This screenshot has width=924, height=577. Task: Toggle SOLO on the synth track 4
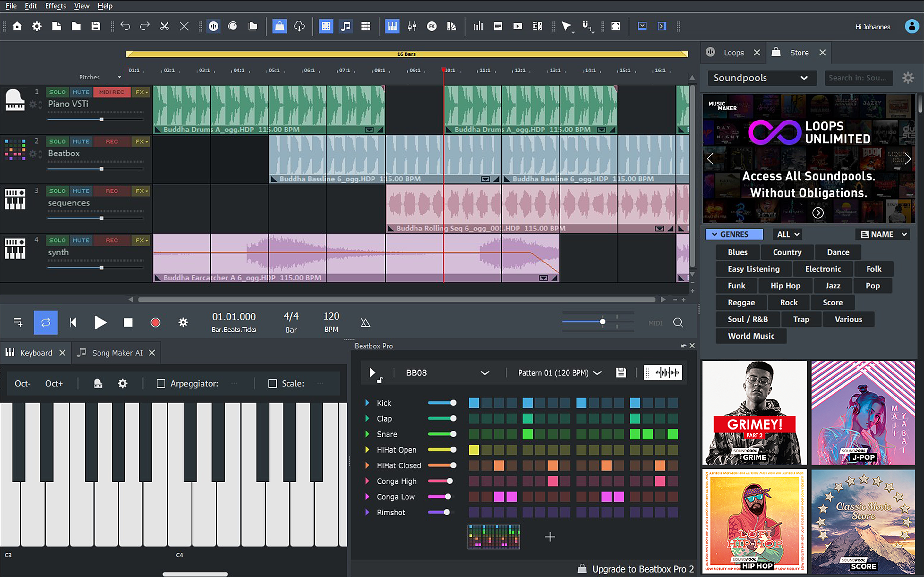56,240
